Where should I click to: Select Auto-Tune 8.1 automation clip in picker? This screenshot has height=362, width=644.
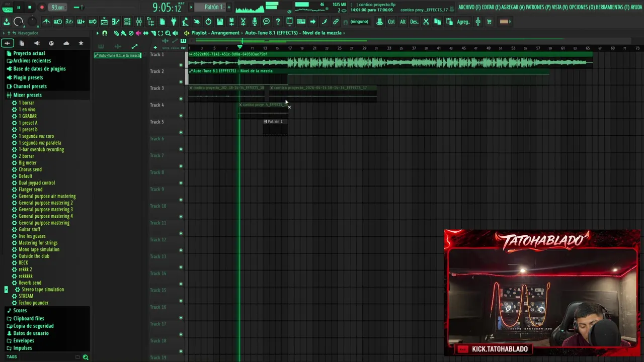point(118,55)
